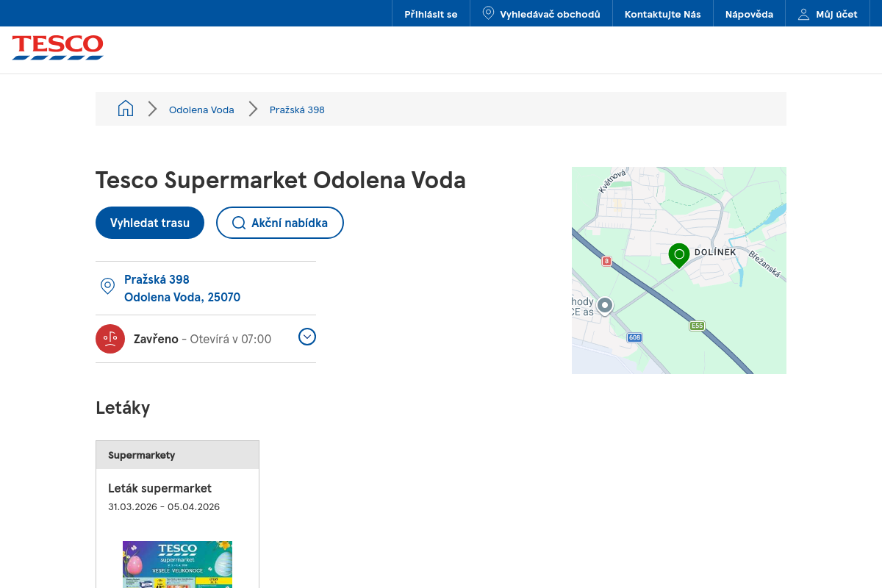Expand the opening hours chevron
The width and height of the screenshot is (882, 588).
[307, 337]
